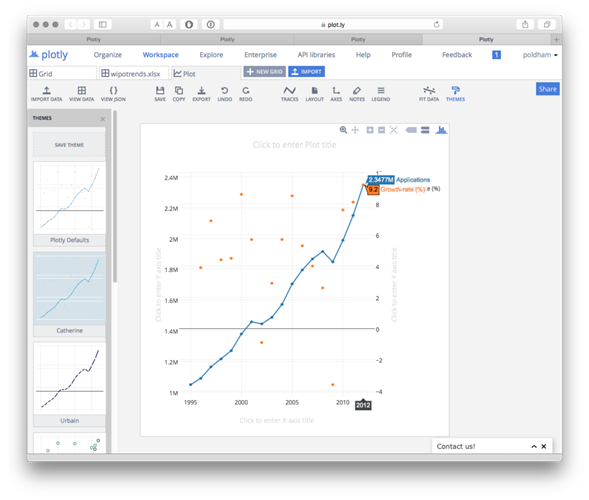Open the Traces panel
Viewport: 589px width, 500px height.
289,94
